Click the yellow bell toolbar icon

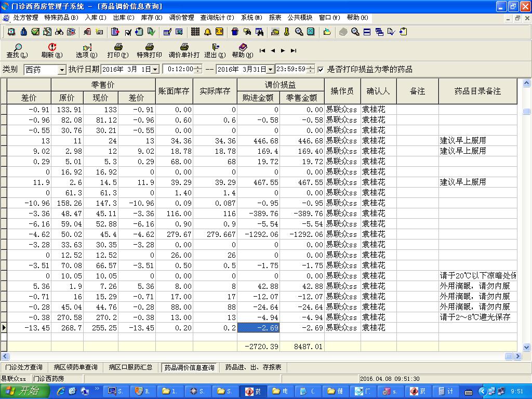[x=207, y=32]
